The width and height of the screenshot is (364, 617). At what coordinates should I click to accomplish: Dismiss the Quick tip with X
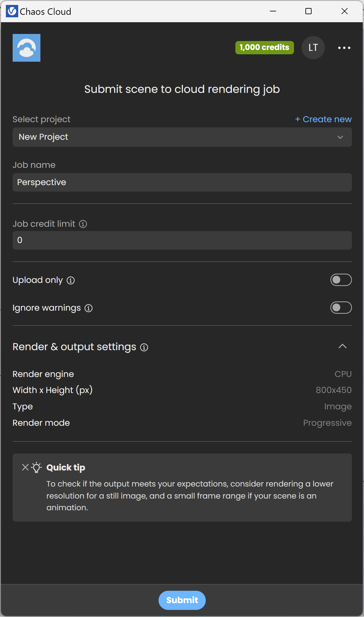click(x=25, y=467)
